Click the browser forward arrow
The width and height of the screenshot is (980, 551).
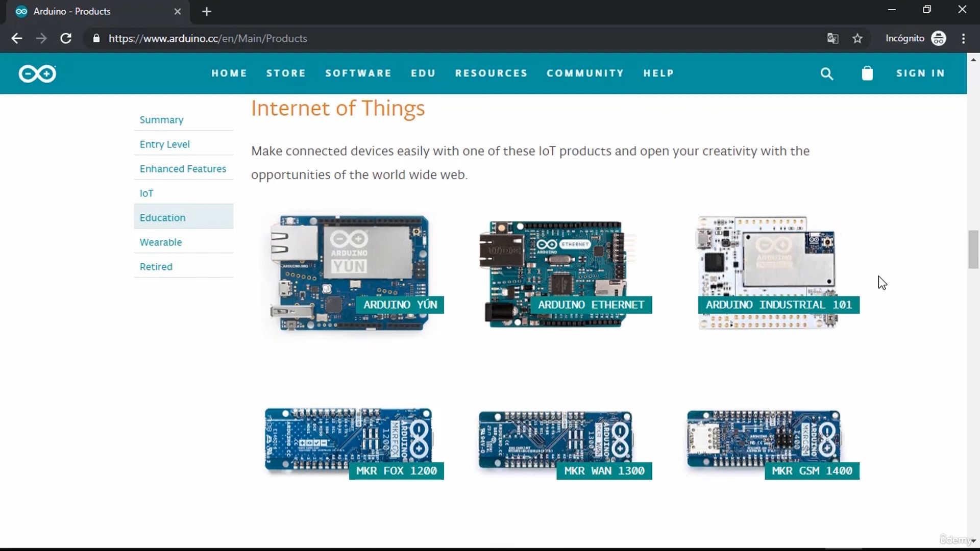[x=41, y=38]
